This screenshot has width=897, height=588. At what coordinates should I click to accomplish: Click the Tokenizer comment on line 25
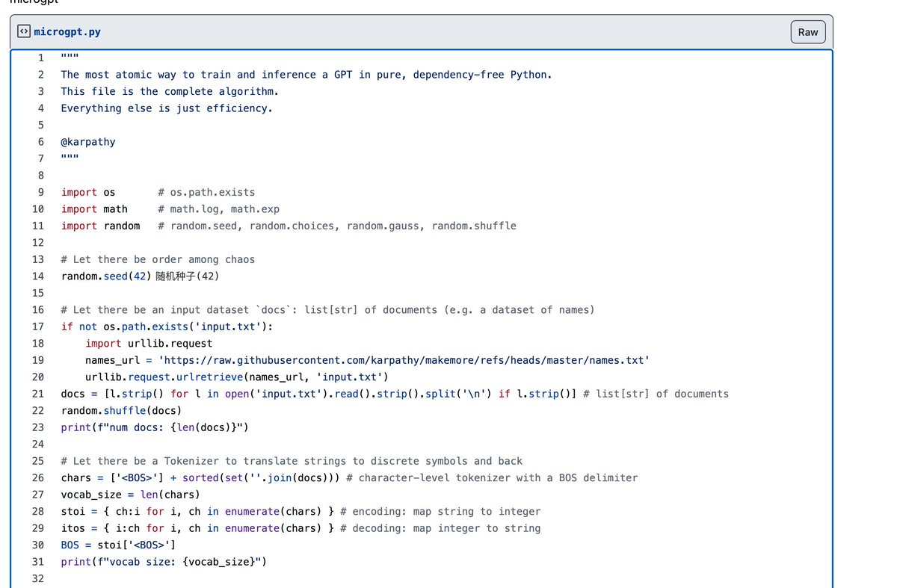tap(292, 461)
